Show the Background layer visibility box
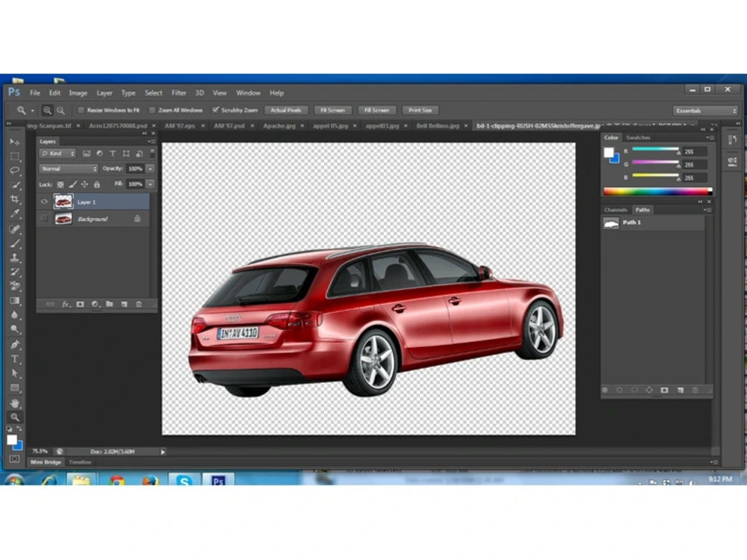 [44, 219]
